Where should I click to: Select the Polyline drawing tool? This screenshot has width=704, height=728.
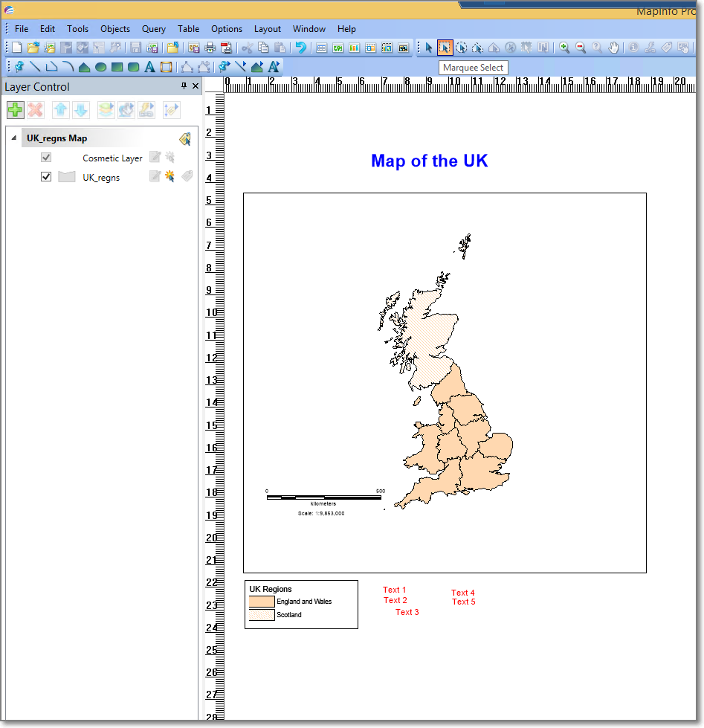pos(51,67)
